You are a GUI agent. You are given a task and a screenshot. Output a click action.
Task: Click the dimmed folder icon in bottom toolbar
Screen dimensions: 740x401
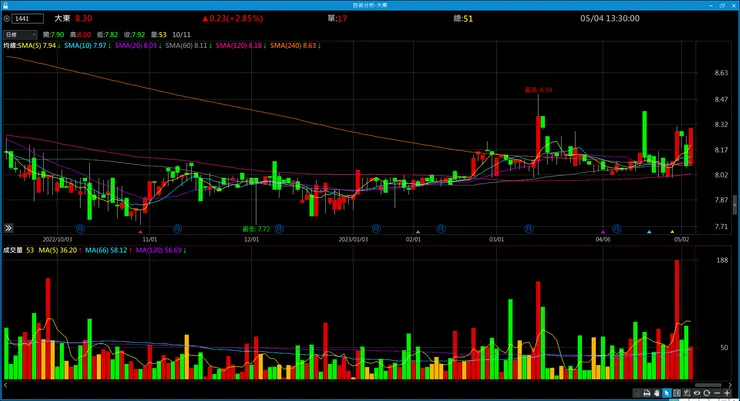[637, 393]
